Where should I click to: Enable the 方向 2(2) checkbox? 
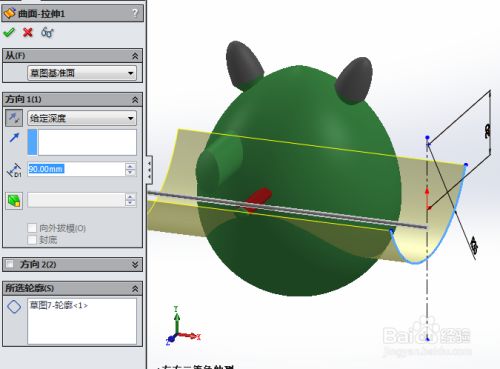(x=10, y=264)
